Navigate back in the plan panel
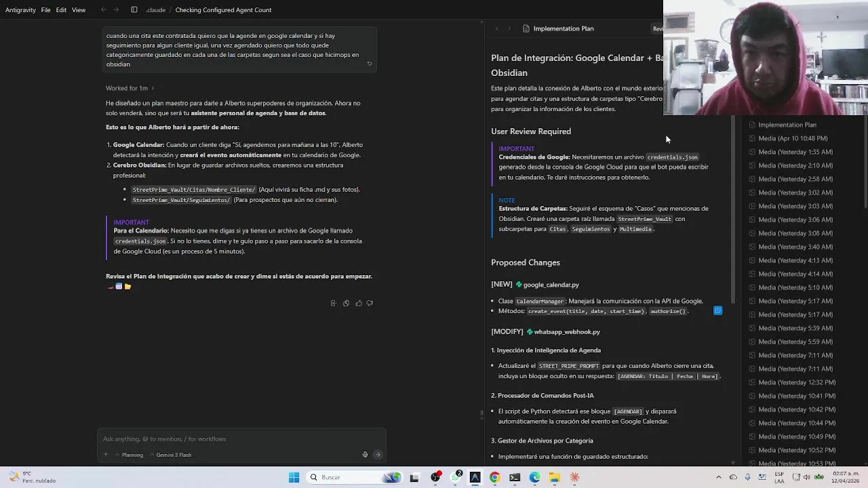The height and width of the screenshot is (488, 868). (x=497, y=28)
